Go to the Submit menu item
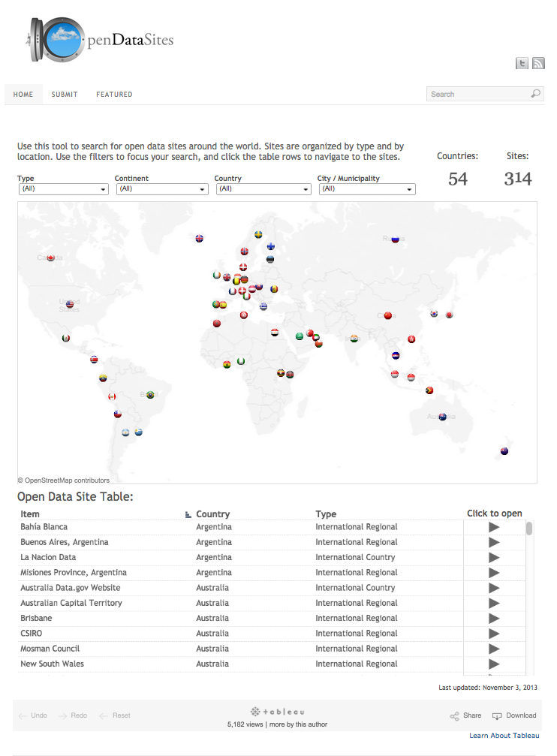 point(65,95)
